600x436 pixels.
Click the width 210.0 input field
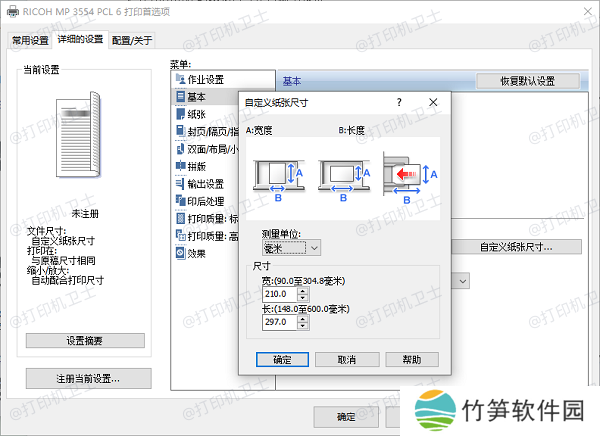[277, 294]
